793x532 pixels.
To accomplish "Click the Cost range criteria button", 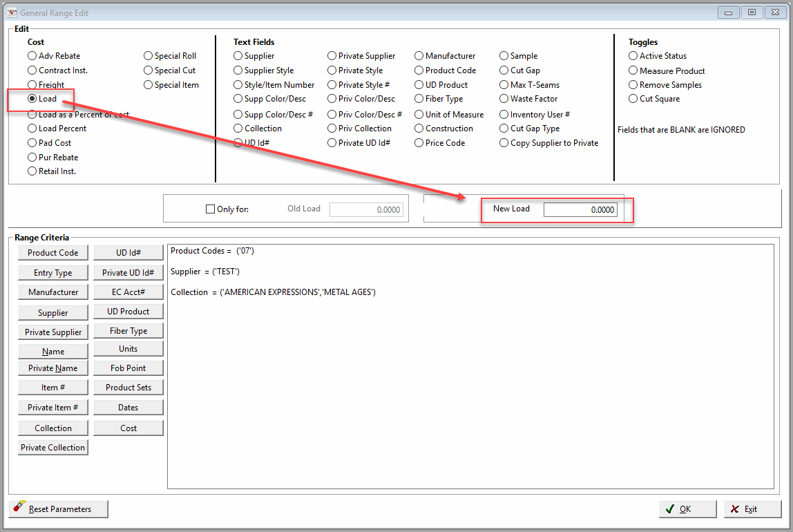I will (128, 428).
